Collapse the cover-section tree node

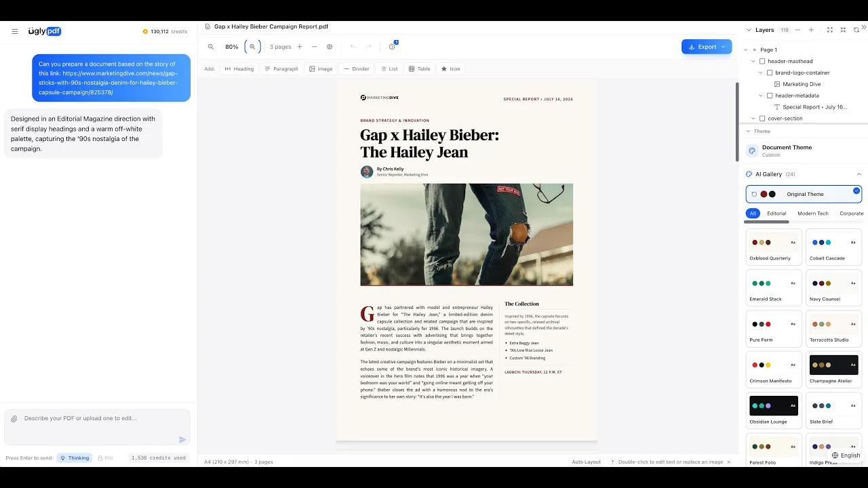tap(753, 119)
